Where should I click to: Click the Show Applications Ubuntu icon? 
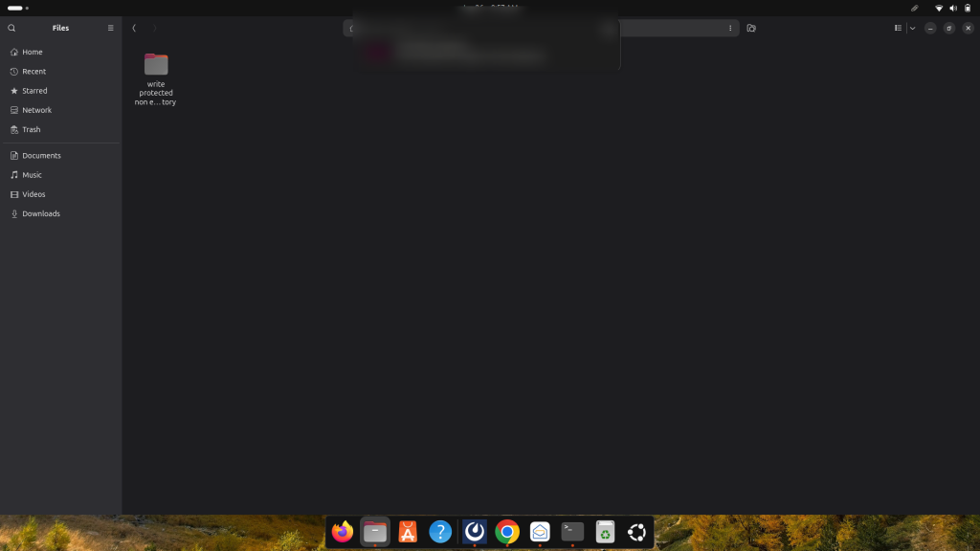point(635,532)
